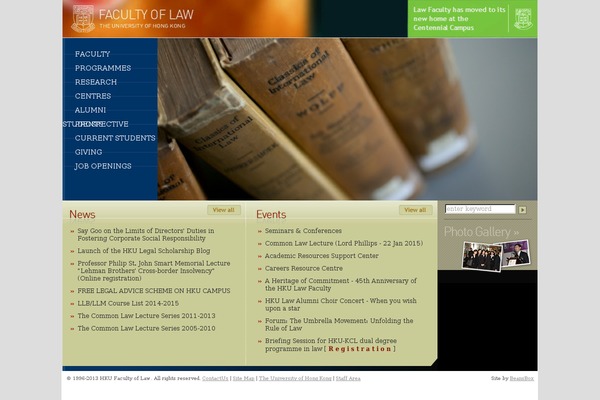Open the FACULTY menu item
600x400 pixels.
click(x=93, y=54)
